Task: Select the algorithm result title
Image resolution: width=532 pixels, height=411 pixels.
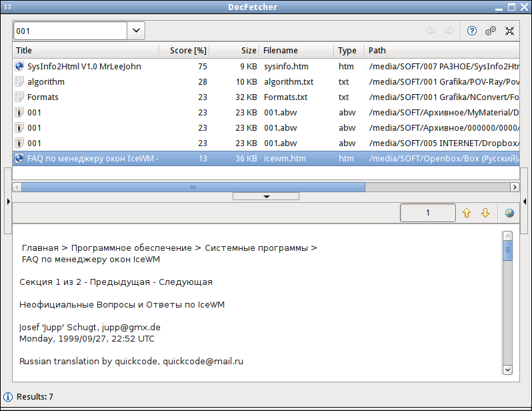Action: click(46, 82)
